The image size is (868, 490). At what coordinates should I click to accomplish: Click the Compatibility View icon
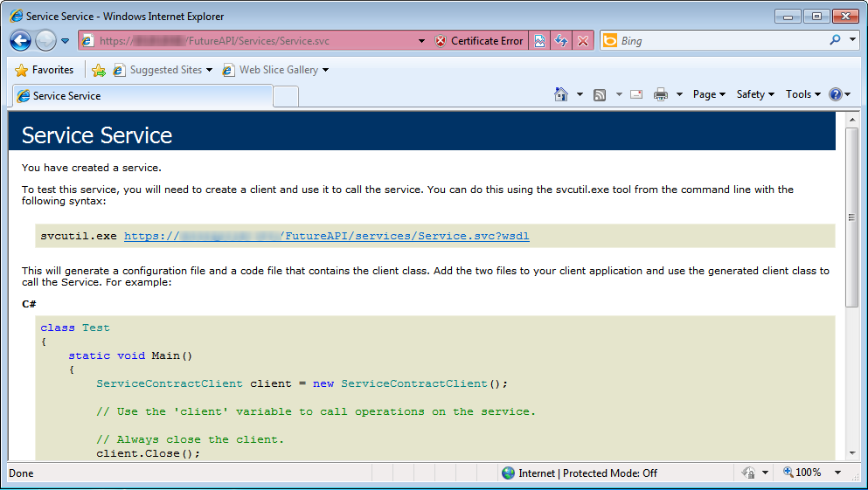click(x=540, y=41)
